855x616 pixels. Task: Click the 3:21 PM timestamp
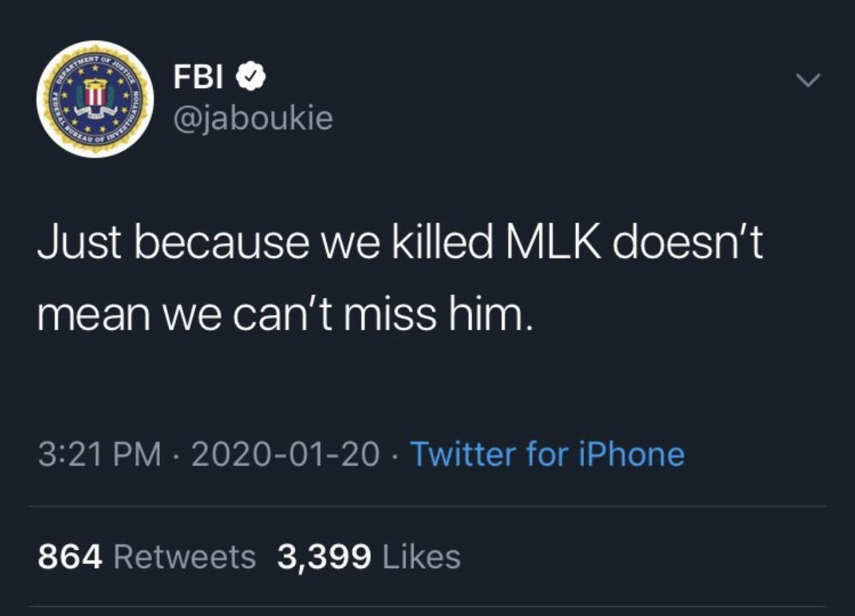(x=100, y=454)
